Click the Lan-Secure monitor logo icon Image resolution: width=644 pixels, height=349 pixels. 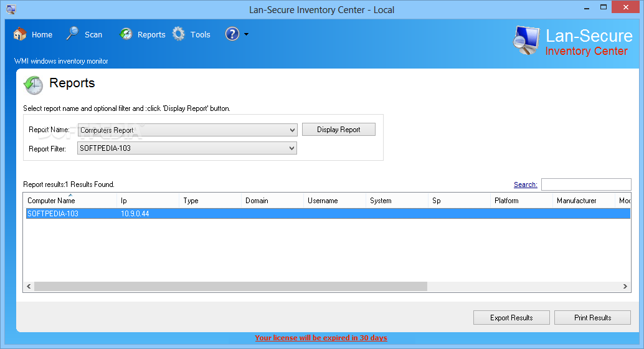[526, 41]
